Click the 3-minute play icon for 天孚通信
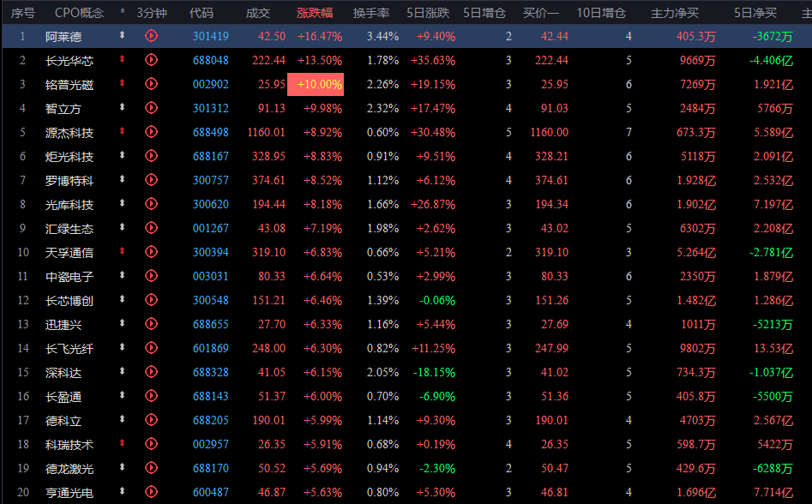Image resolution: width=812 pixels, height=504 pixels. coord(152,252)
